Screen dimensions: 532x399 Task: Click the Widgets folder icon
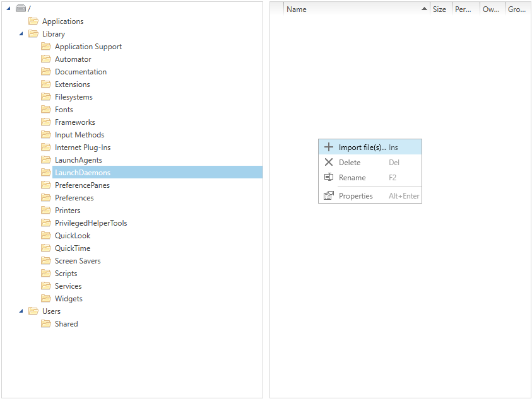(46, 299)
